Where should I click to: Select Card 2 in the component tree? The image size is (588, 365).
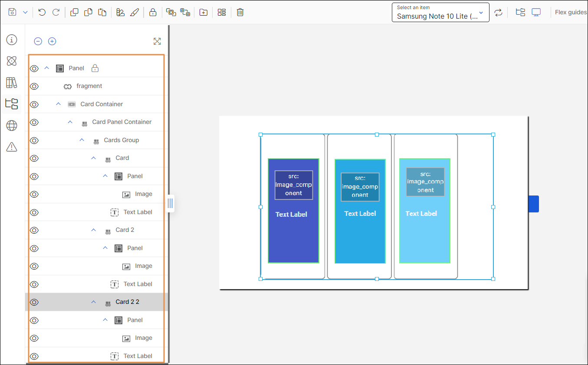pyautogui.click(x=125, y=230)
